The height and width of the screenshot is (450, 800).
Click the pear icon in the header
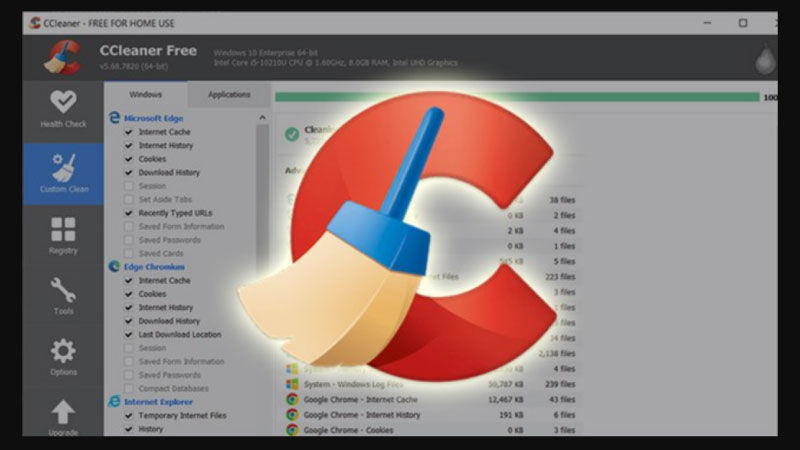(765, 59)
